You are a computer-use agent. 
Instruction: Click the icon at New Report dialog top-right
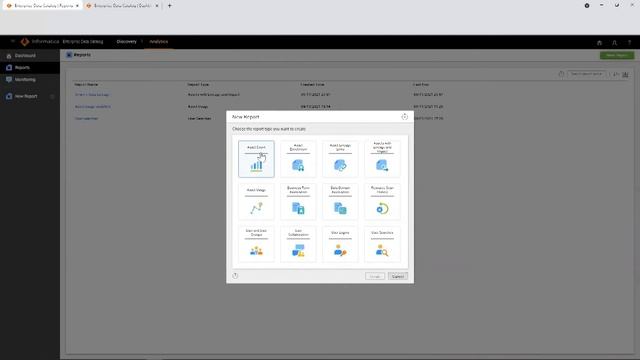(x=404, y=117)
